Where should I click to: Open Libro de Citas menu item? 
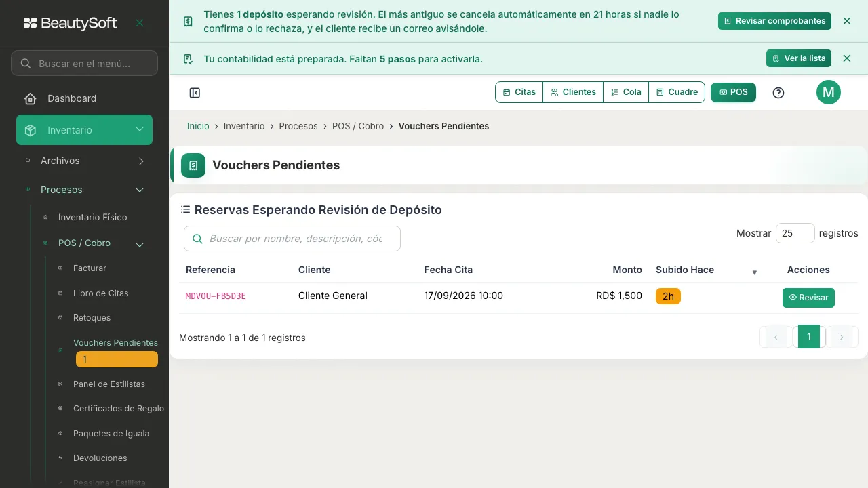click(x=100, y=293)
